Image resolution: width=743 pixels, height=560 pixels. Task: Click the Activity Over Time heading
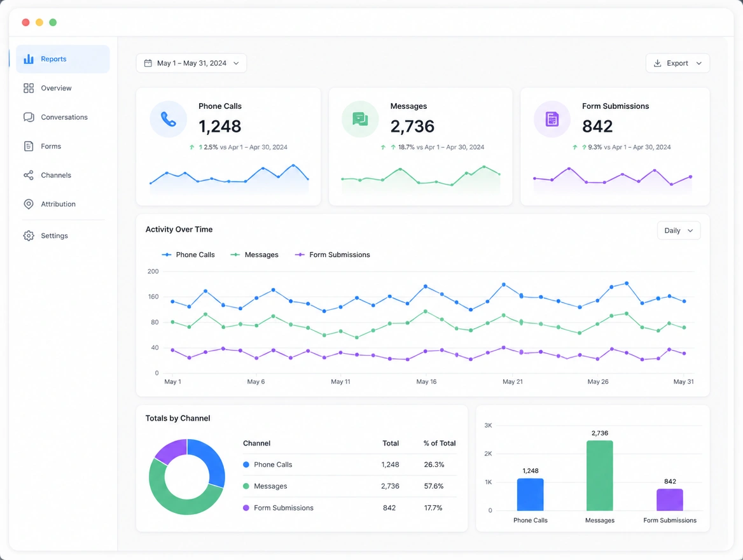coord(179,230)
